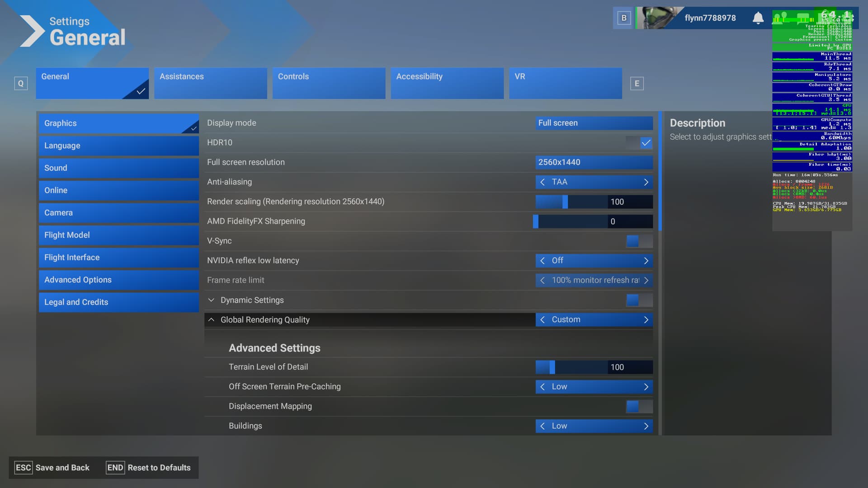Click left arrow on Buildings quality
Image resolution: width=868 pixels, height=488 pixels.
tap(542, 426)
